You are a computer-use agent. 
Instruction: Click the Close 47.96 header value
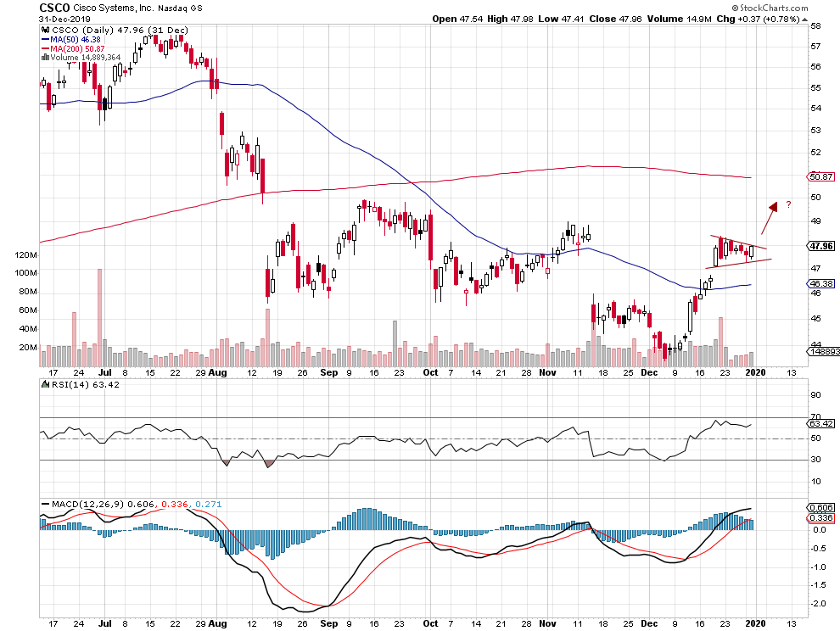pyautogui.click(x=615, y=19)
